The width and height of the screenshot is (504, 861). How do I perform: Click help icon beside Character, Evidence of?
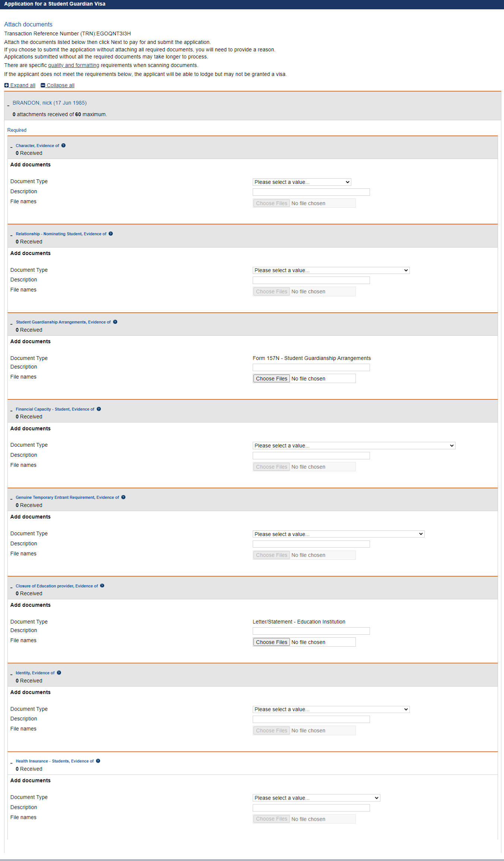pos(63,146)
